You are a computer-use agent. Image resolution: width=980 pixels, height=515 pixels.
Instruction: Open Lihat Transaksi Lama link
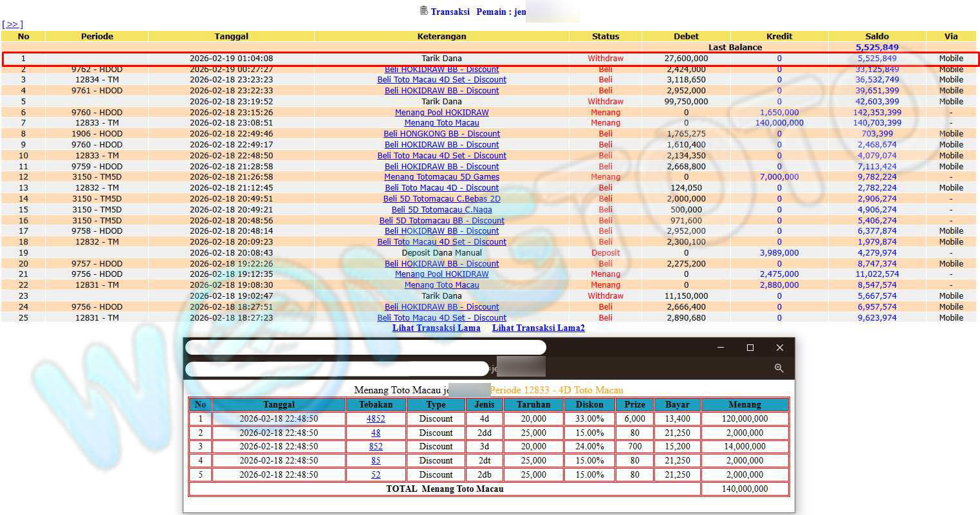[x=436, y=328]
